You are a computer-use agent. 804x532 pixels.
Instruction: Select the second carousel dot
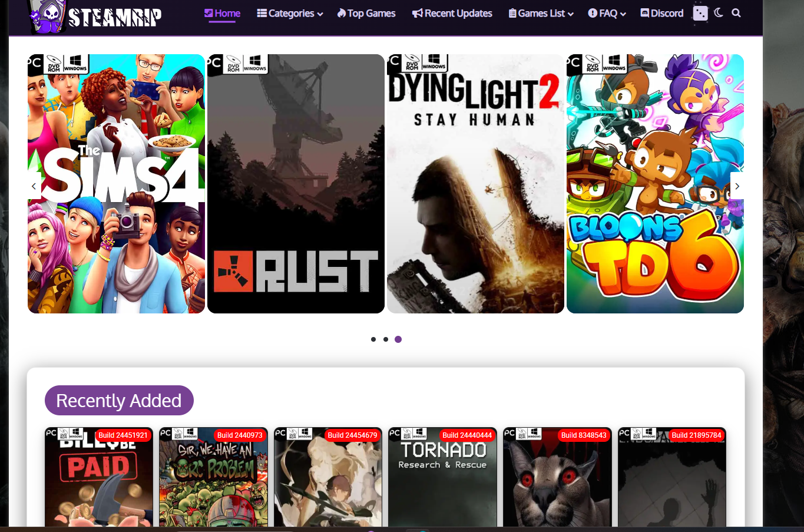386,339
